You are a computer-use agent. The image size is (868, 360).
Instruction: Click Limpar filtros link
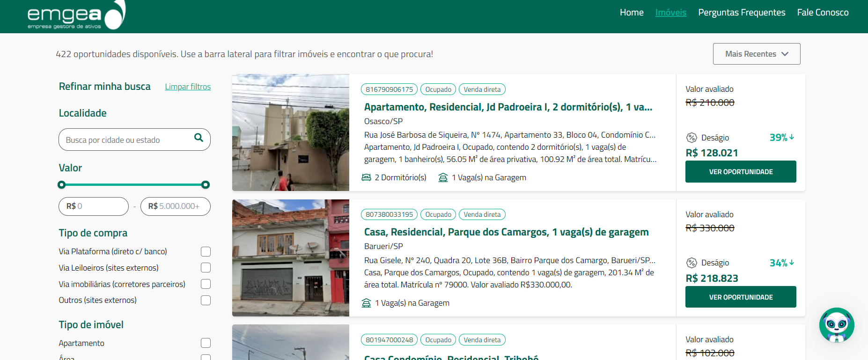pyautogui.click(x=188, y=87)
